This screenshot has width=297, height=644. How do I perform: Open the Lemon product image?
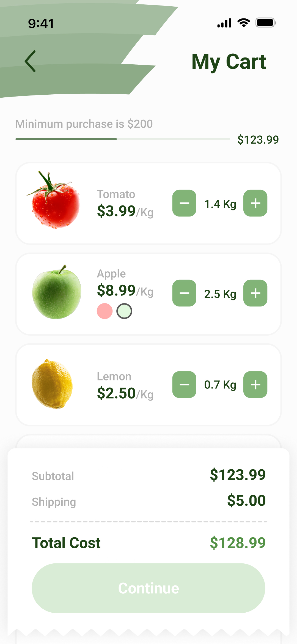(x=52, y=384)
